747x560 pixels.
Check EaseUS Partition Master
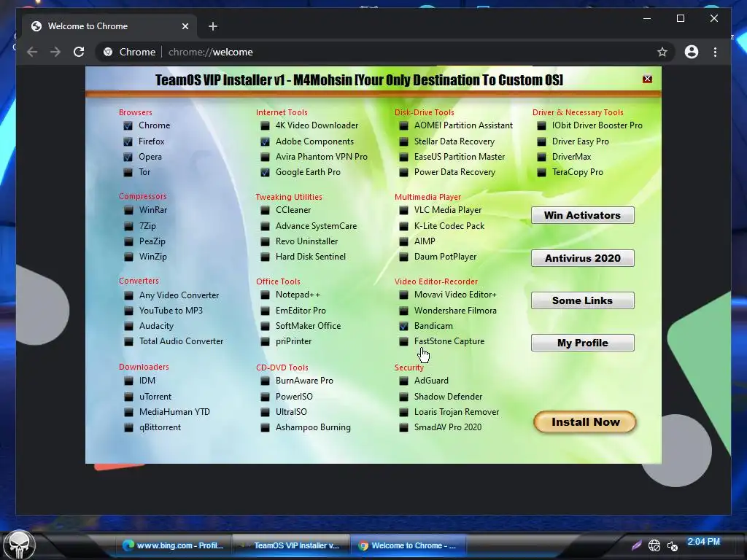[403, 157]
